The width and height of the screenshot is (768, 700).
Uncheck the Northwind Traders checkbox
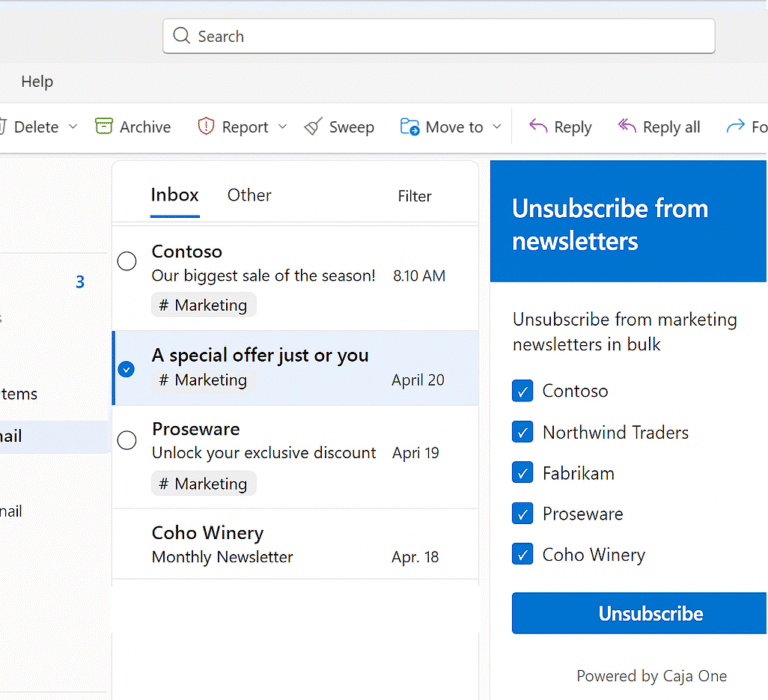[x=523, y=432]
